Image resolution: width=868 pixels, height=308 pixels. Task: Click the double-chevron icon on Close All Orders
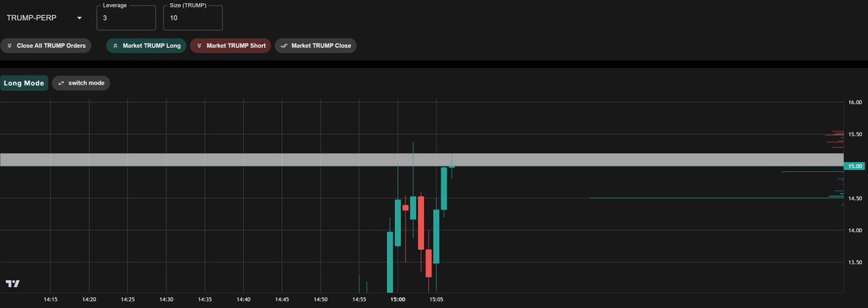tap(9, 46)
